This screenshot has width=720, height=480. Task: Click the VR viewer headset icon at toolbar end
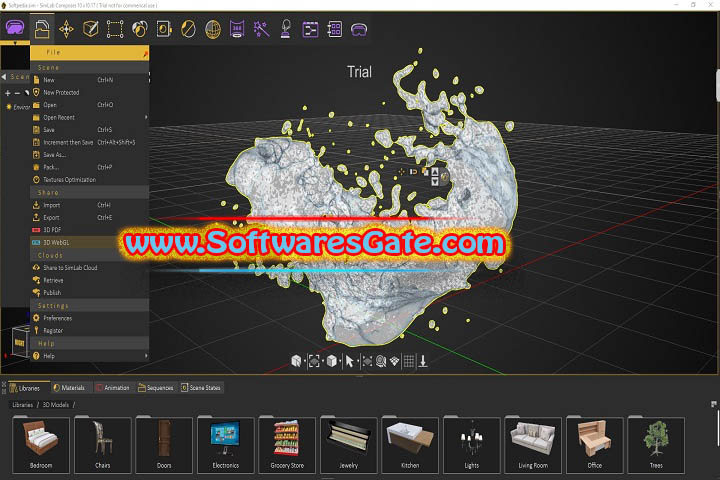point(359,30)
